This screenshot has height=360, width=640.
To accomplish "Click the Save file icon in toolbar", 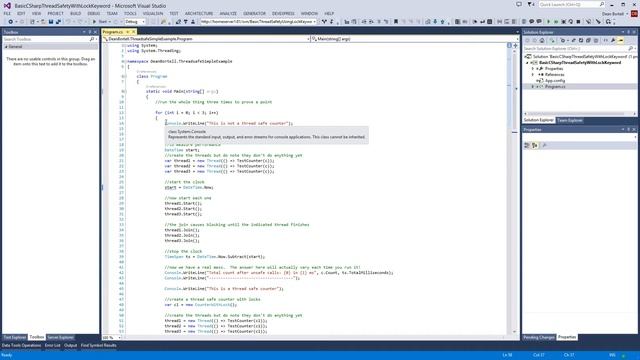I will [x=51, y=22].
